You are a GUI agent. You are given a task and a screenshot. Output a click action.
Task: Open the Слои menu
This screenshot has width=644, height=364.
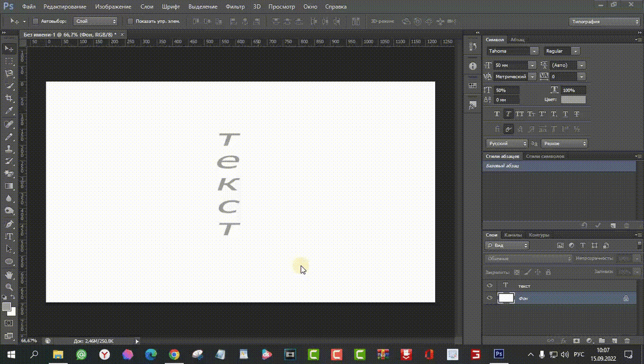click(x=146, y=7)
